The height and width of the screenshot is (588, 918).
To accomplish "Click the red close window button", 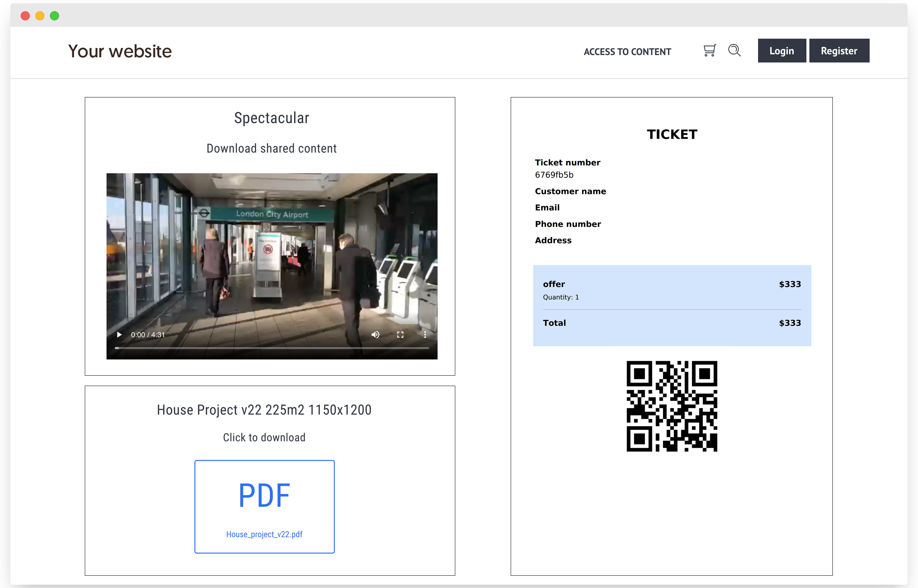I will tap(25, 16).
